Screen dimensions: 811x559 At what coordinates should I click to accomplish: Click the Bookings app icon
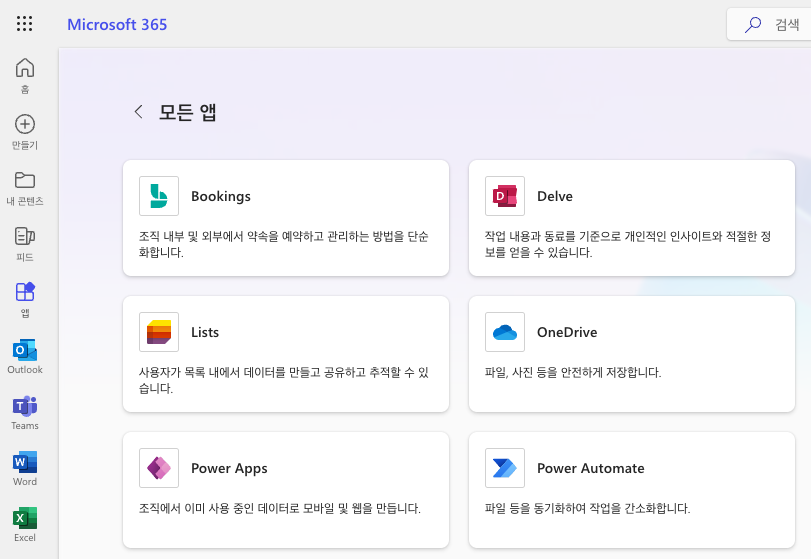pyautogui.click(x=159, y=196)
